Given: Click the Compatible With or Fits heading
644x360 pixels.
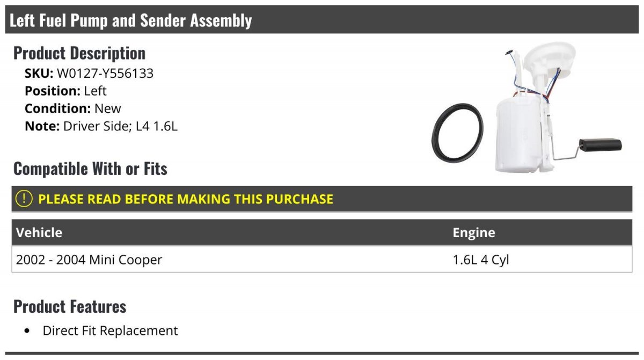Looking at the screenshot, I should pos(90,168).
